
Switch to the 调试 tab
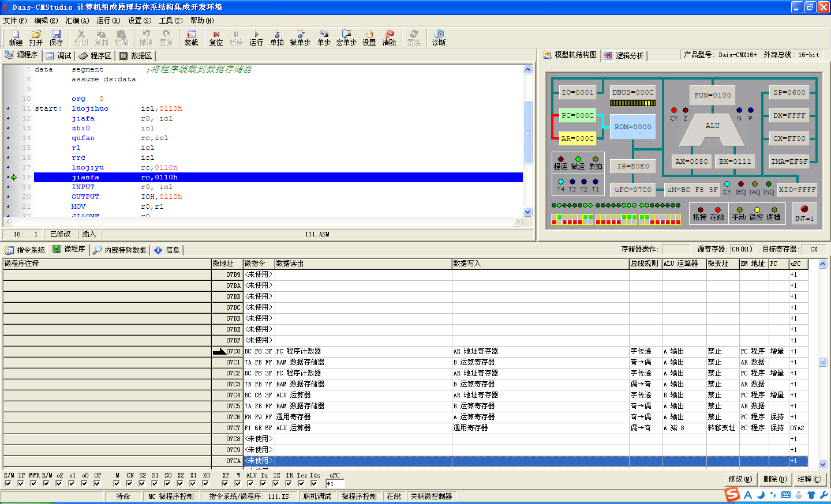pos(59,55)
